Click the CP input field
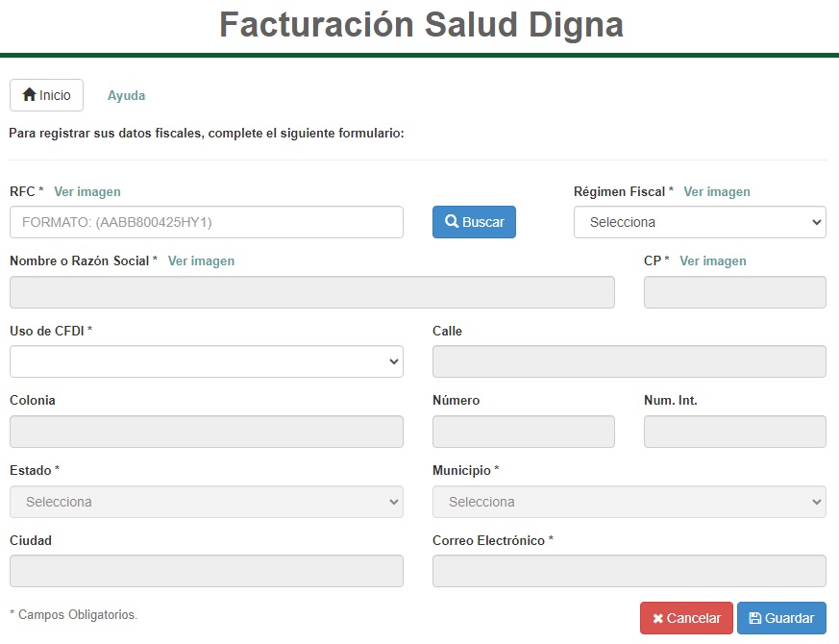This screenshot has height=644, width=839. 734,291
